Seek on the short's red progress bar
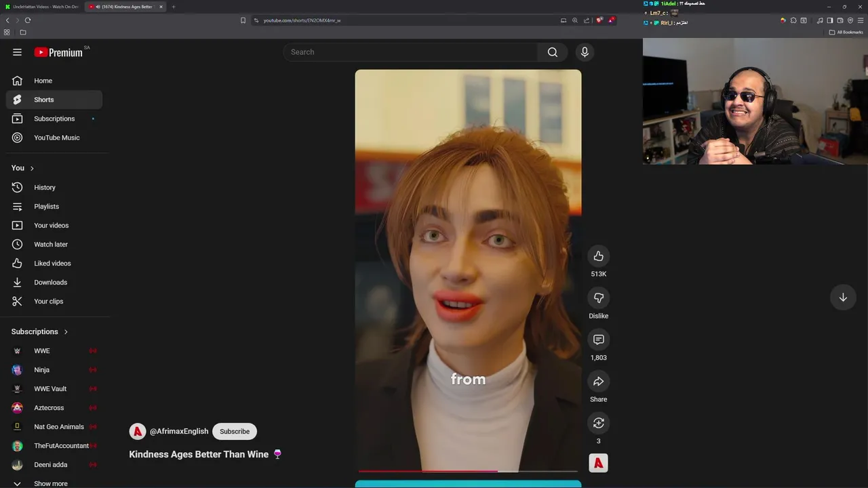868x488 pixels. pos(468,470)
